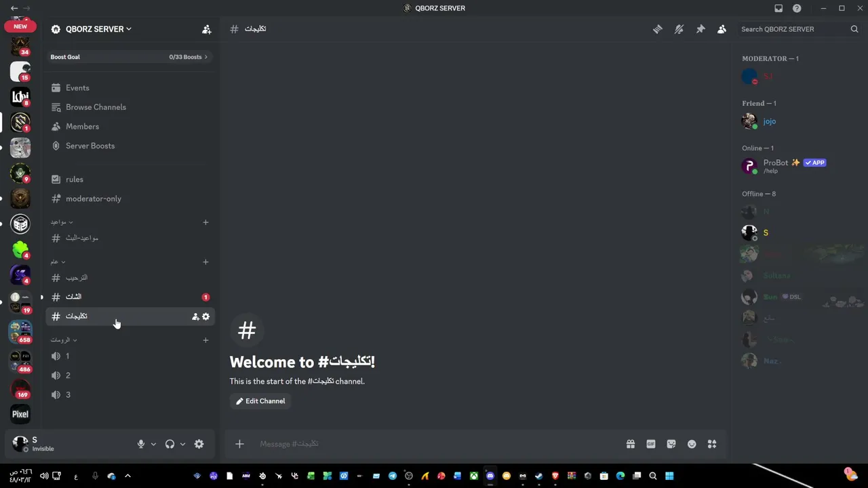Viewport: 868px width, 488px height.
Task: Open settings gear for the تكليجات channel
Action: pos(206,317)
